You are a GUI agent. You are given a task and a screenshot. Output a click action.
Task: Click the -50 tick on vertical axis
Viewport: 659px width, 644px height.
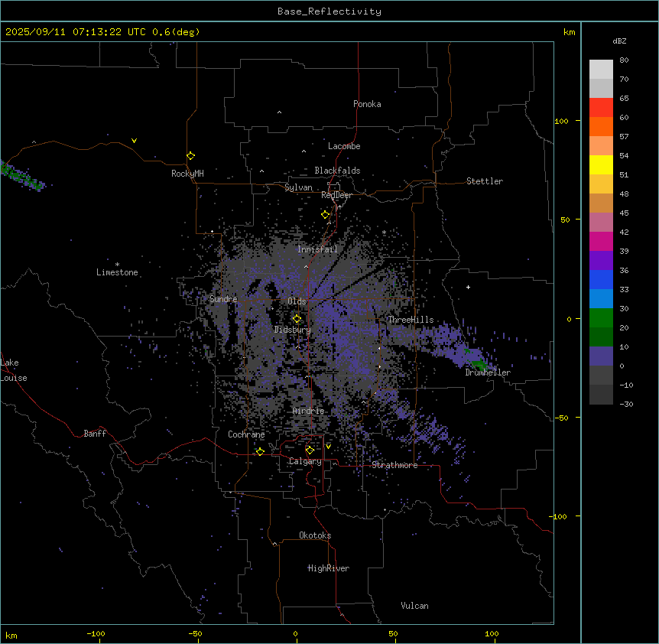[x=561, y=418]
